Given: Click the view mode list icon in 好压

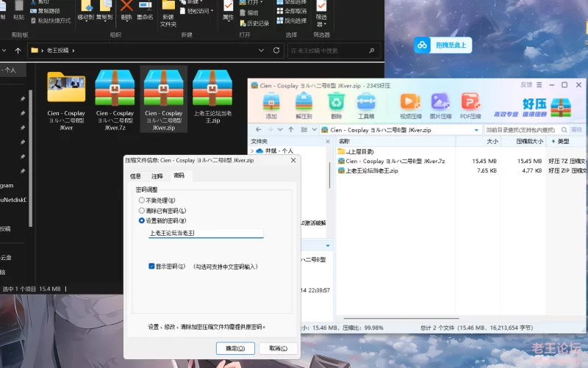Looking at the screenshot, I should [x=304, y=130].
